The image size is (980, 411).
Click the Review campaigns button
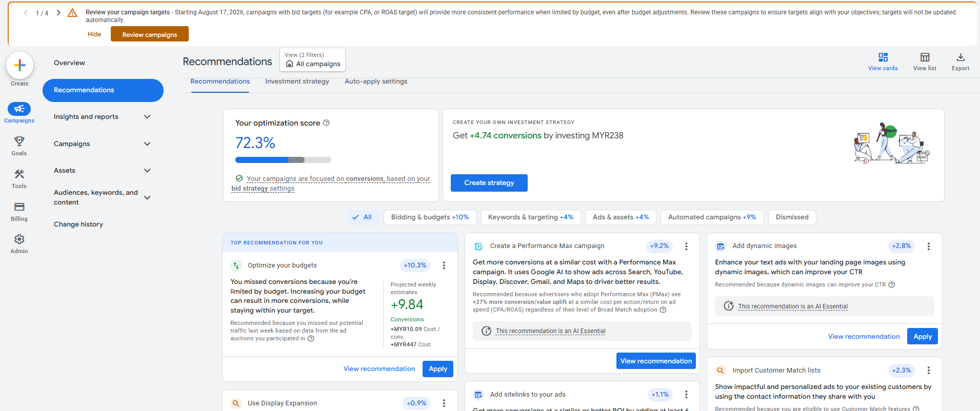[150, 34]
